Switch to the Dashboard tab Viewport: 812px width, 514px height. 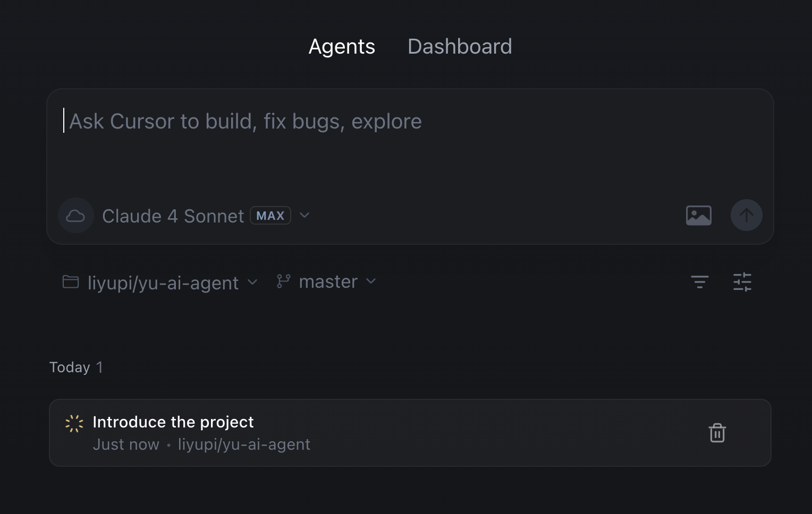(x=460, y=47)
